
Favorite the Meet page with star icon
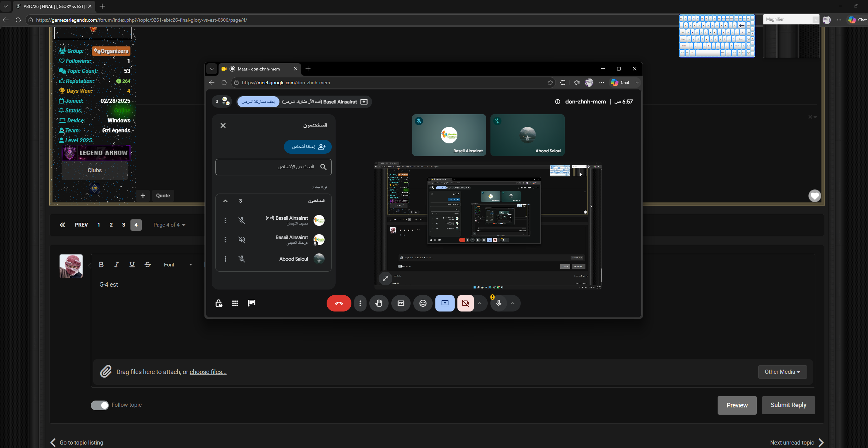550,83
